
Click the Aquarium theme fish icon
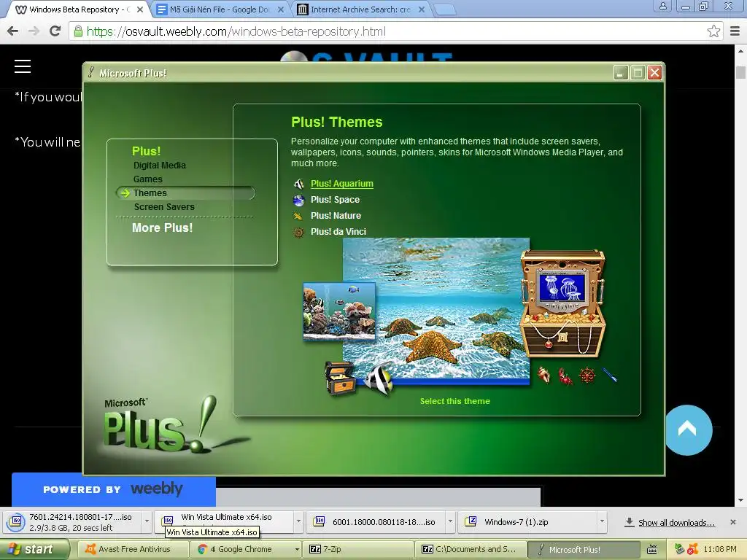click(x=298, y=184)
